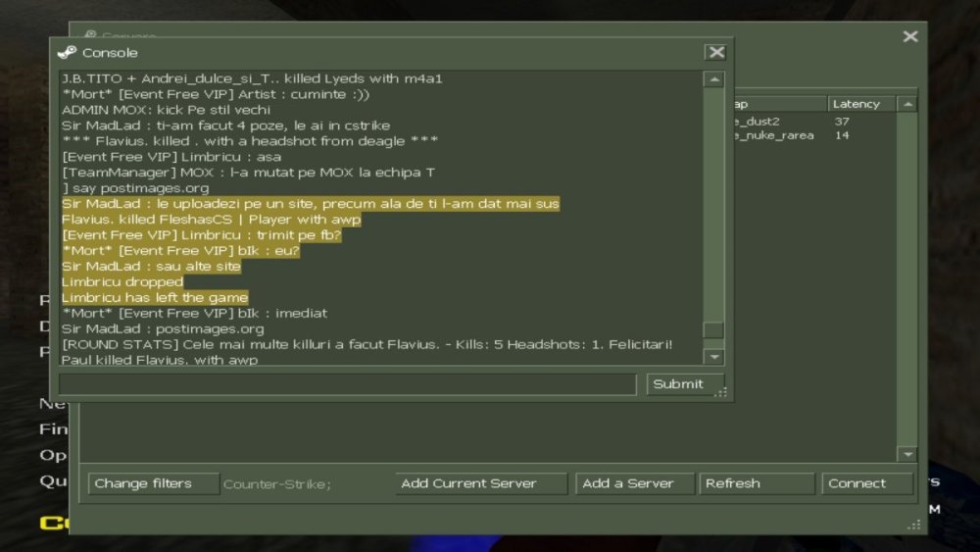Click the Servers window resize grip
The height and width of the screenshot is (552, 980).
point(914,526)
